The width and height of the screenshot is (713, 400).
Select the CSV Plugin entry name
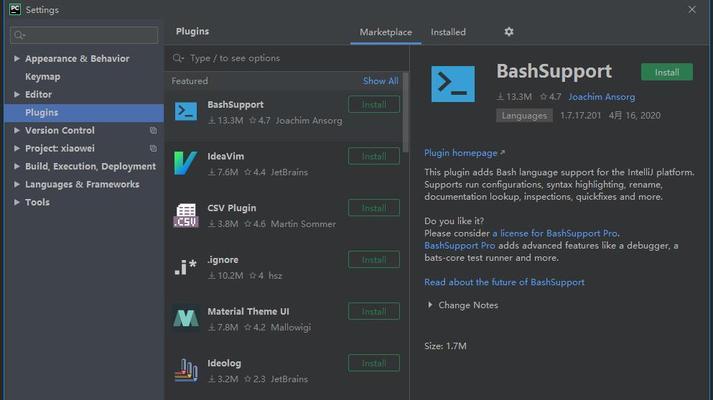point(232,208)
